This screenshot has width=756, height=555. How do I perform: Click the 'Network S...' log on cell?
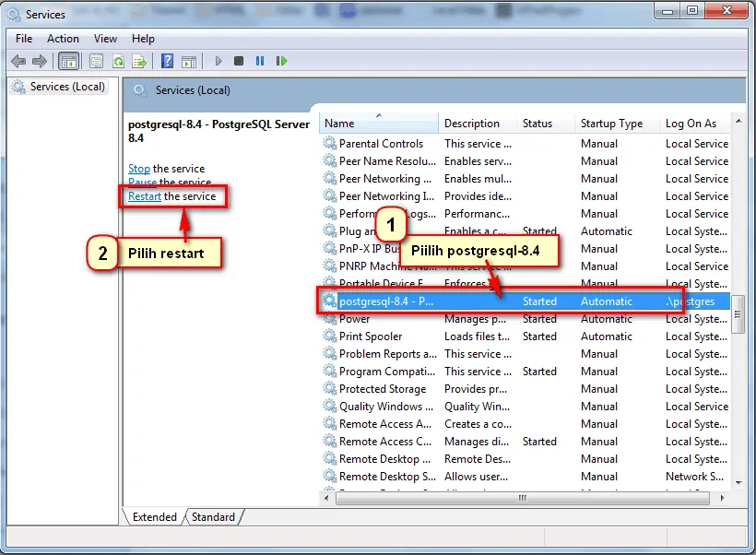point(694,477)
